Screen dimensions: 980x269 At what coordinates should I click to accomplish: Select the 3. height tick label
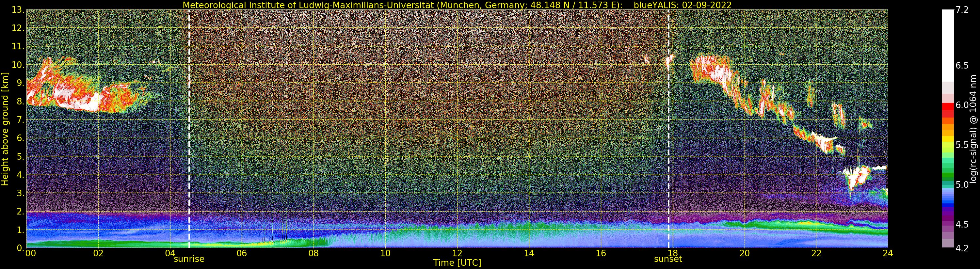(21, 193)
